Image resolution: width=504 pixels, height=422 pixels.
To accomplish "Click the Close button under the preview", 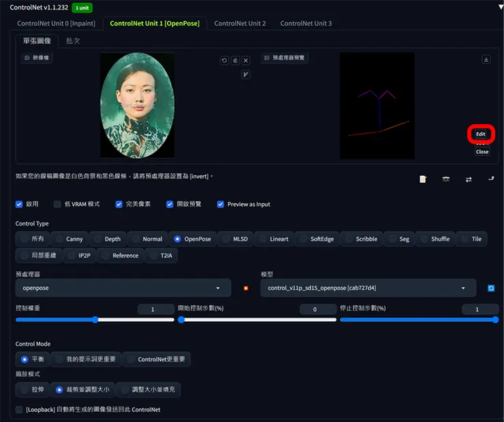I will [482, 152].
